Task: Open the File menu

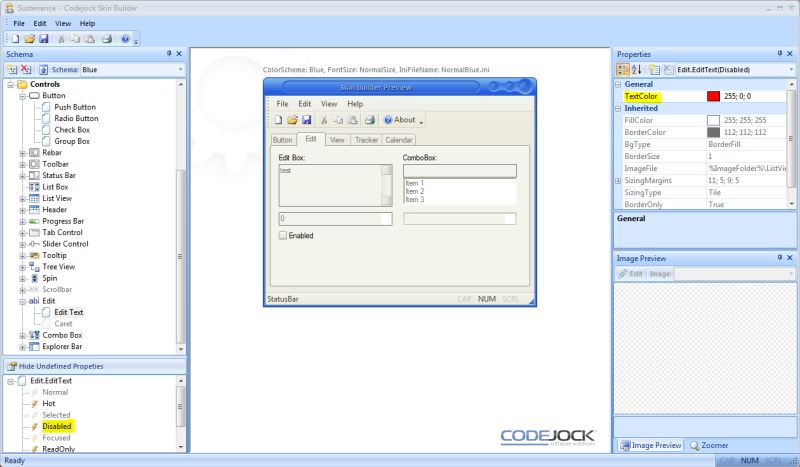Action: click(19, 23)
